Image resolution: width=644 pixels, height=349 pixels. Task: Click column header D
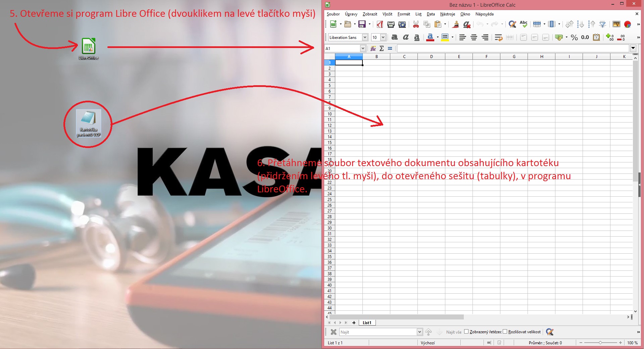coord(431,56)
